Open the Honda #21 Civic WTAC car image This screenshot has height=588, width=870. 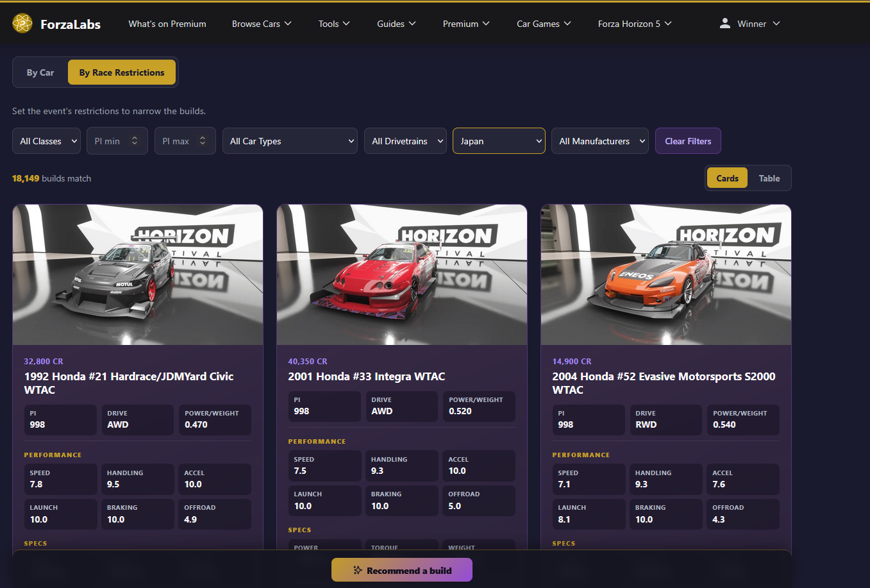pos(138,274)
